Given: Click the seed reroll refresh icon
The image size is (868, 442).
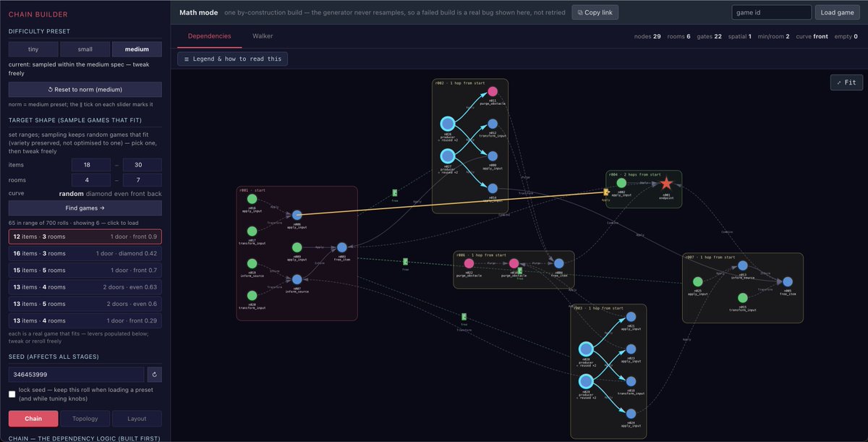Looking at the screenshot, I should pos(153,375).
